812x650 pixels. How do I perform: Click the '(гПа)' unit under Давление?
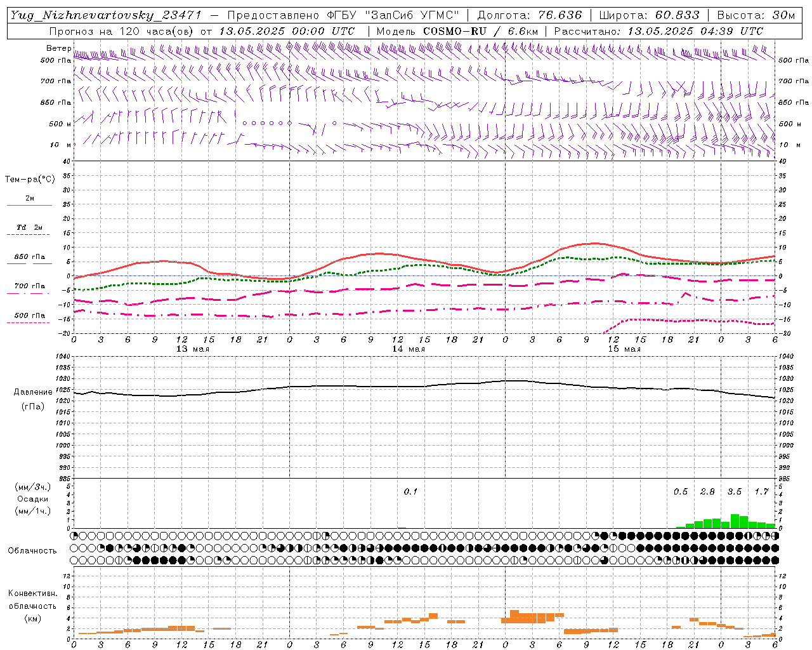33,406
